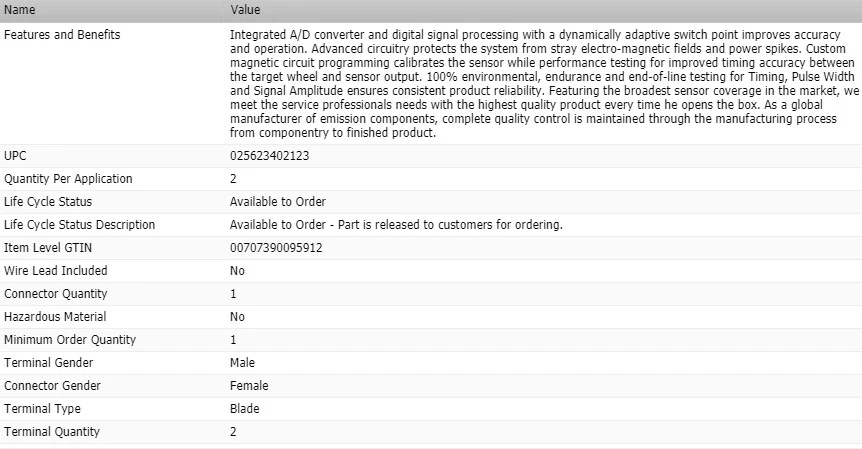Select the Terminal Type value Blade
This screenshot has width=862, height=449.
click(x=244, y=409)
